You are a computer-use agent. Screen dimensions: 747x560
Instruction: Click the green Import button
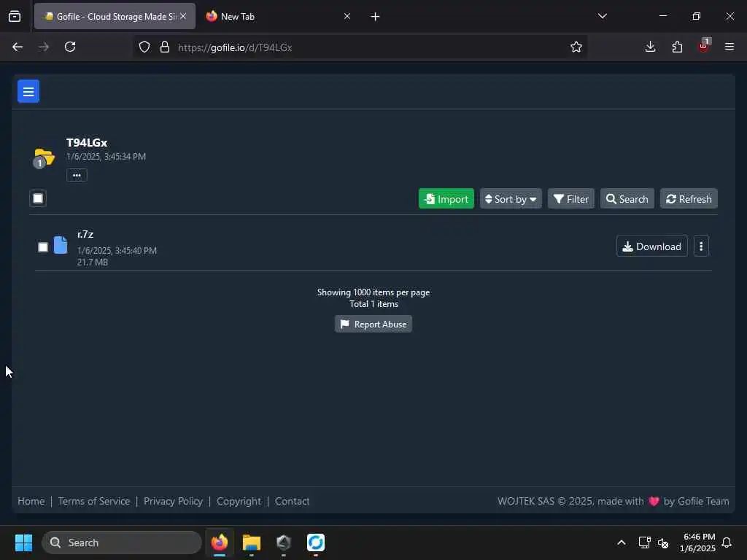click(446, 198)
